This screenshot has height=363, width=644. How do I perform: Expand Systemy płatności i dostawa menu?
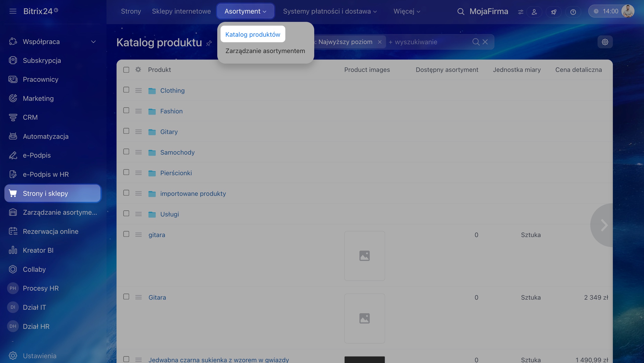(x=330, y=11)
